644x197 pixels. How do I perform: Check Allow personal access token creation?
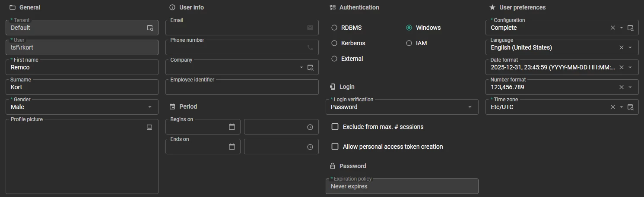click(335, 147)
